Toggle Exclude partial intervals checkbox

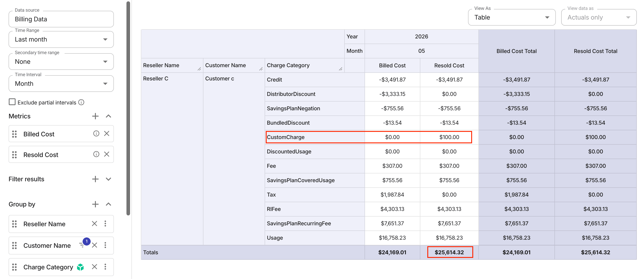pos(12,102)
